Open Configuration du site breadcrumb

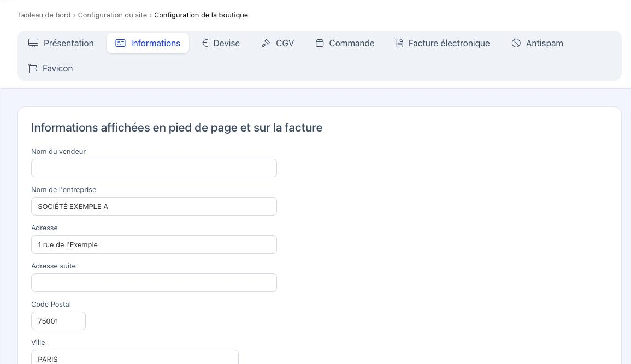click(113, 15)
